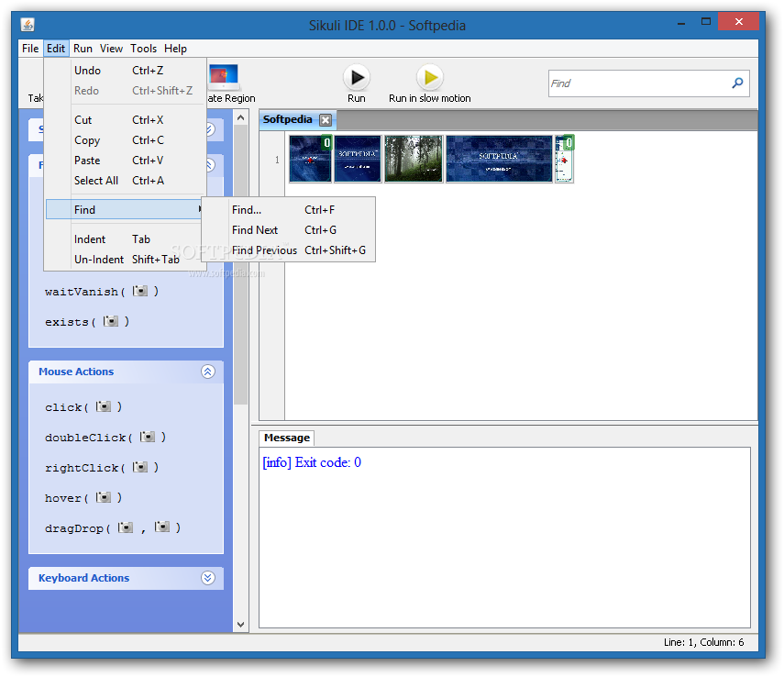Viewport: 784px width, 677px height.
Task: Click sidebar scroll up arrow
Action: (240, 118)
